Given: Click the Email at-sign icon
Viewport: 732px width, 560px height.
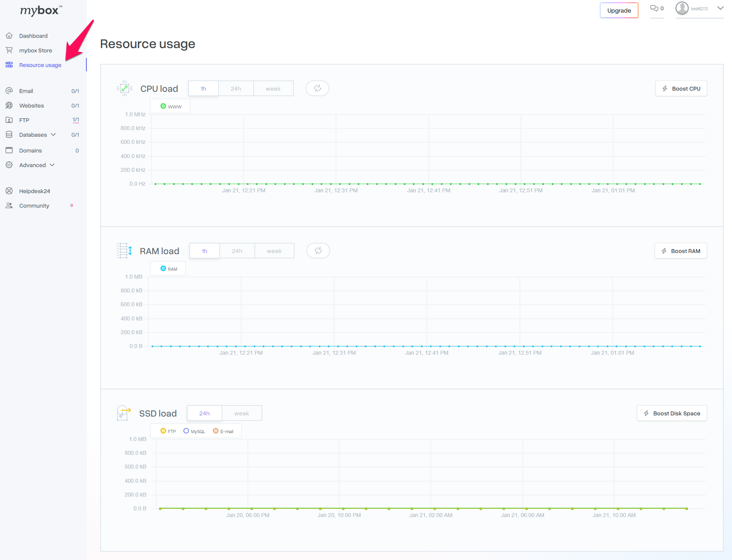Looking at the screenshot, I should pyautogui.click(x=9, y=91).
